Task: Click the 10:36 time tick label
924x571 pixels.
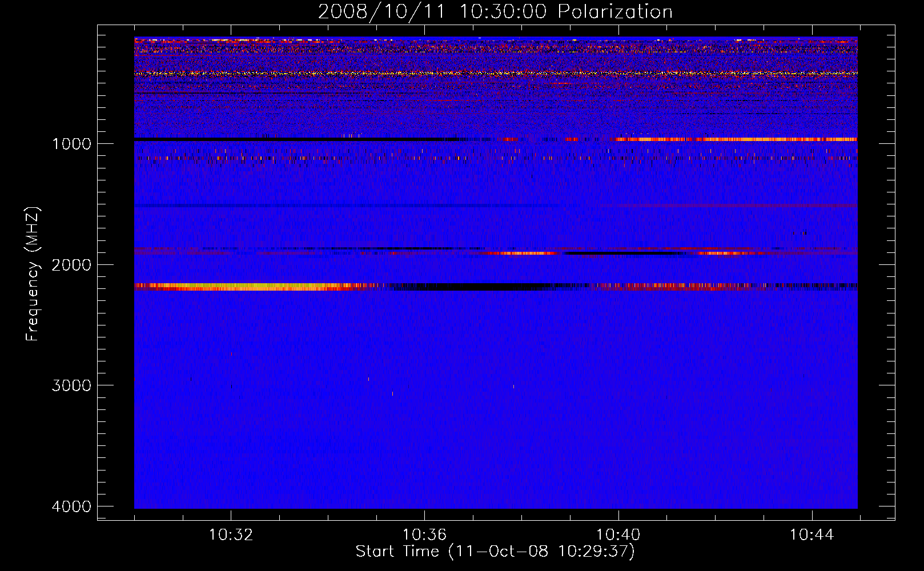Action: (424, 535)
